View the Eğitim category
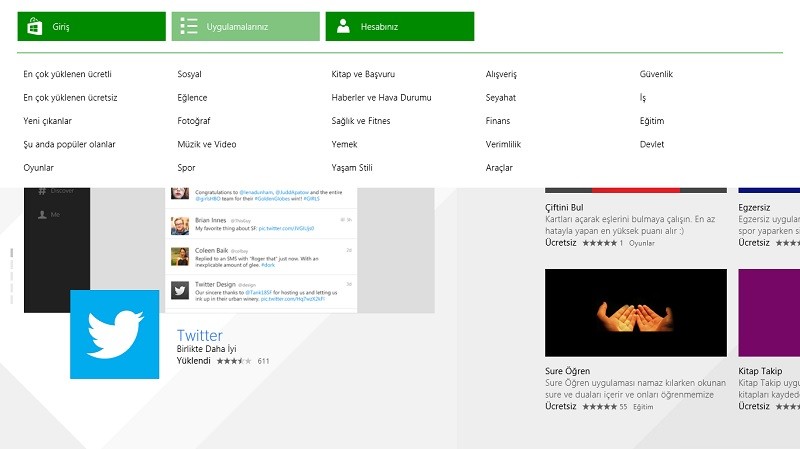This screenshot has width=800, height=449. (652, 121)
